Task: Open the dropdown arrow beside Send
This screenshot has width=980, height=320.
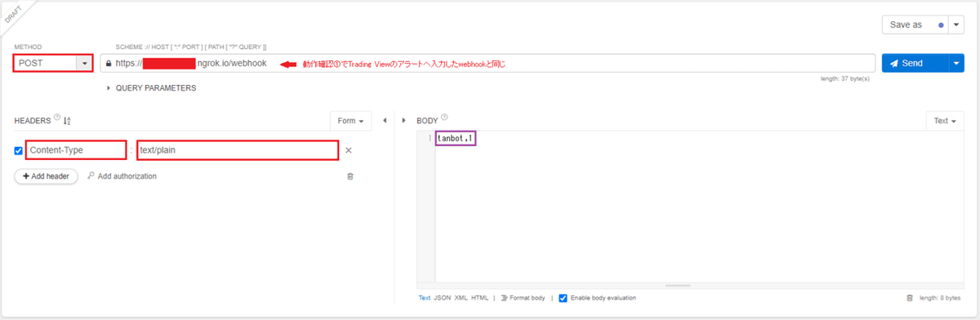Action: pyautogui.click(x=956, y=63)
